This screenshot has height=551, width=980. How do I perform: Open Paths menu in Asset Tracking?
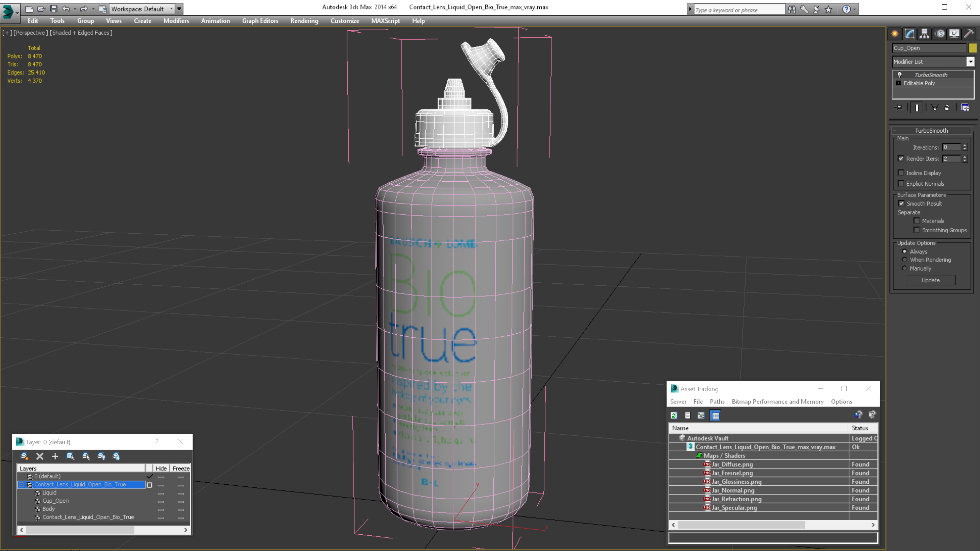(x=717, y=402)
